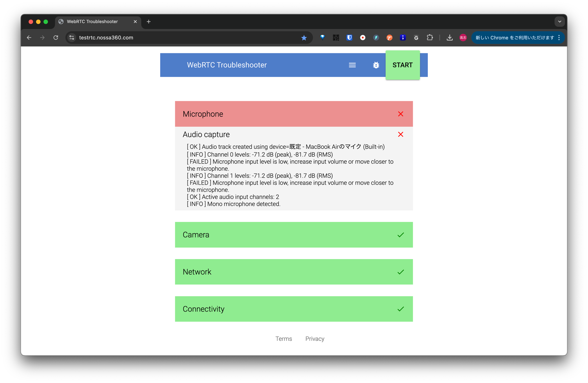The width and height of the screenshot is (588, 383).
Task: Go back to the previous page
Action: click(x=29, y=38)
